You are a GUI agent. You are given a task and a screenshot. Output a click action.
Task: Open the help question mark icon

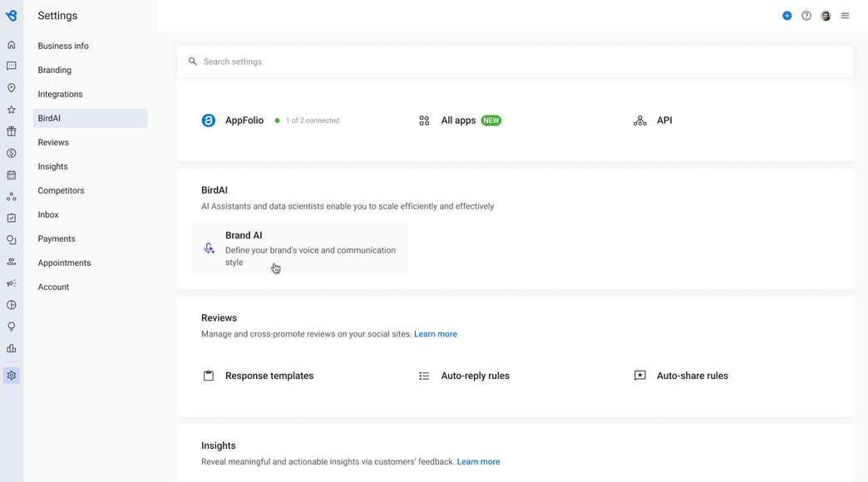point(806,16)
